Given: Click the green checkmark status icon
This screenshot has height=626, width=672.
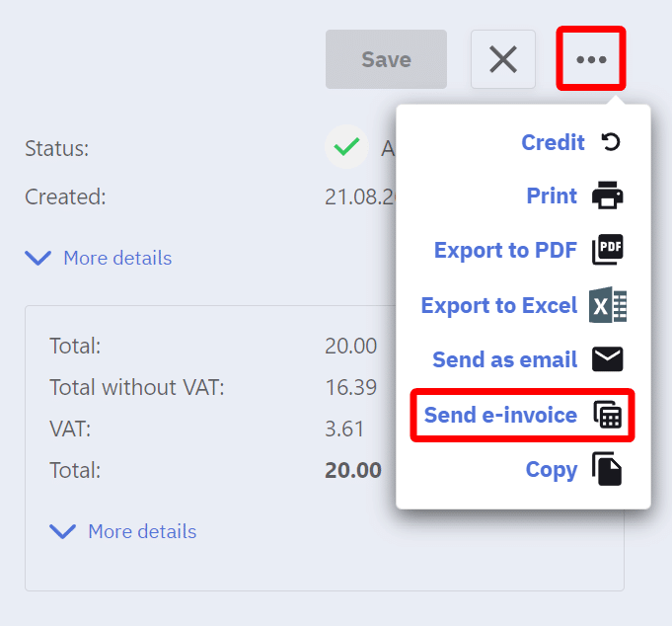Looking at the screenshot, I should click(346, 148).
